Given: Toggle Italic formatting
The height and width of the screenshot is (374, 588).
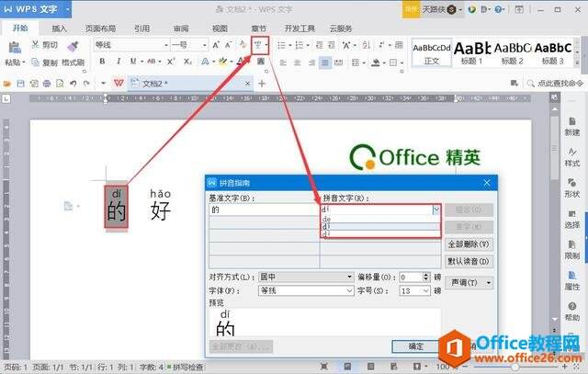Looking at the screenshot, I should coord(119,62).
